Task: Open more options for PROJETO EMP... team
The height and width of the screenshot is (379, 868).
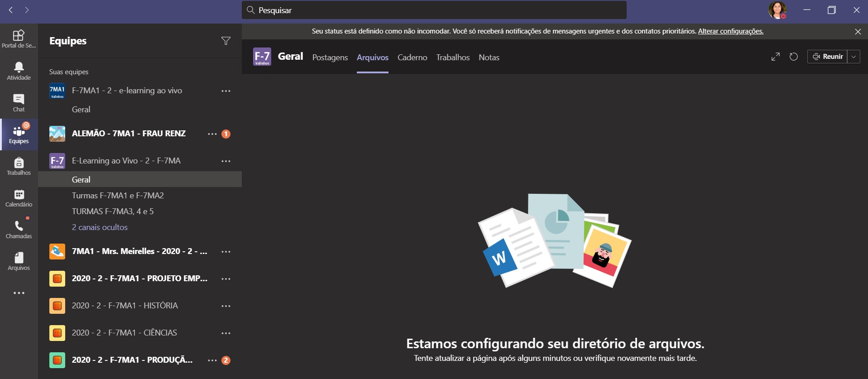Action: point(226,279)
